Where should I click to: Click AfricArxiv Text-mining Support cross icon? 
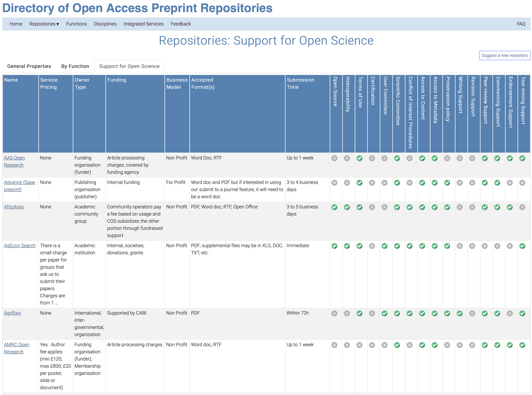click(x=522, y=207)
